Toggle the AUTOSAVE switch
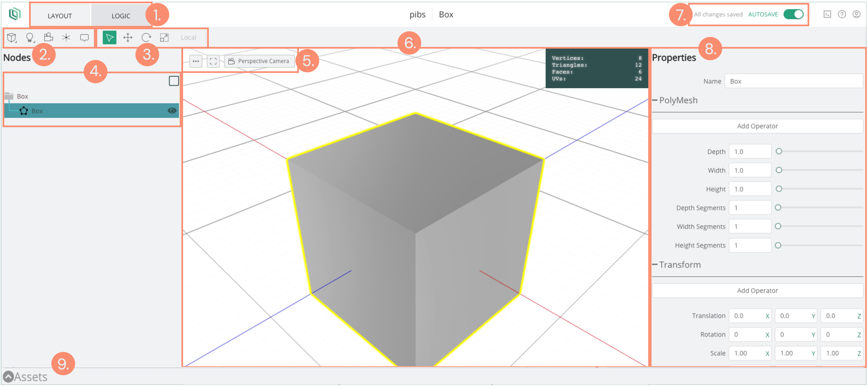 coord(793,14)
